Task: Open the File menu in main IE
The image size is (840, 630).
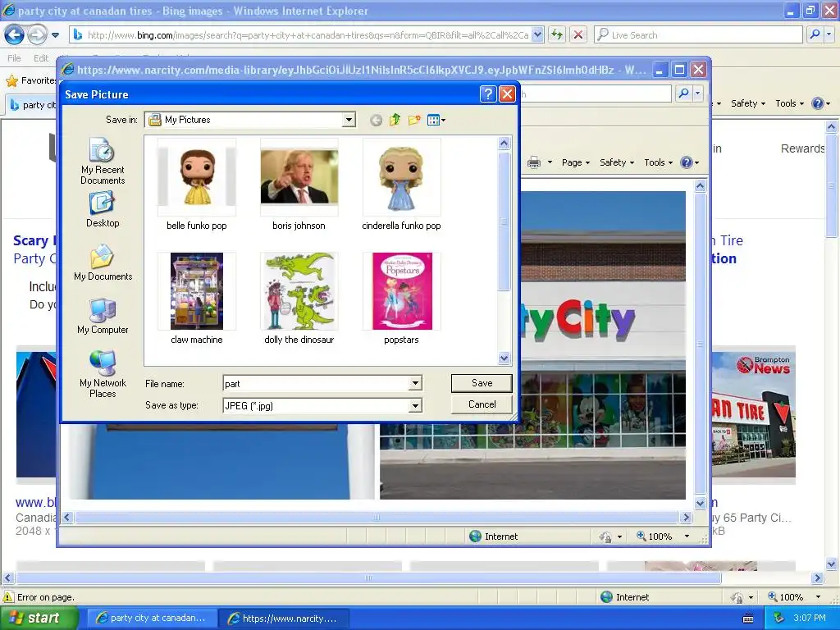Action: [15, 58]
